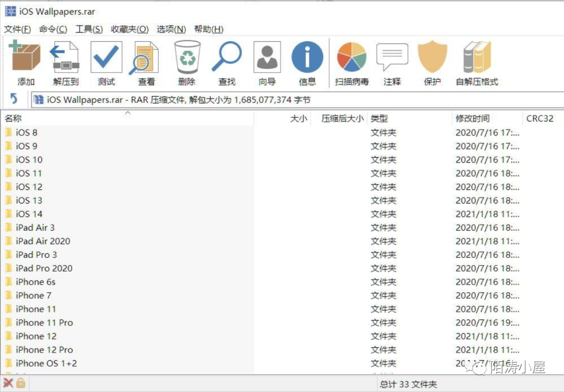Click the 测试 (Test) archive icon
Image resolution: width=564 pixels, height=392 pixels.
[x=105, y=57]
